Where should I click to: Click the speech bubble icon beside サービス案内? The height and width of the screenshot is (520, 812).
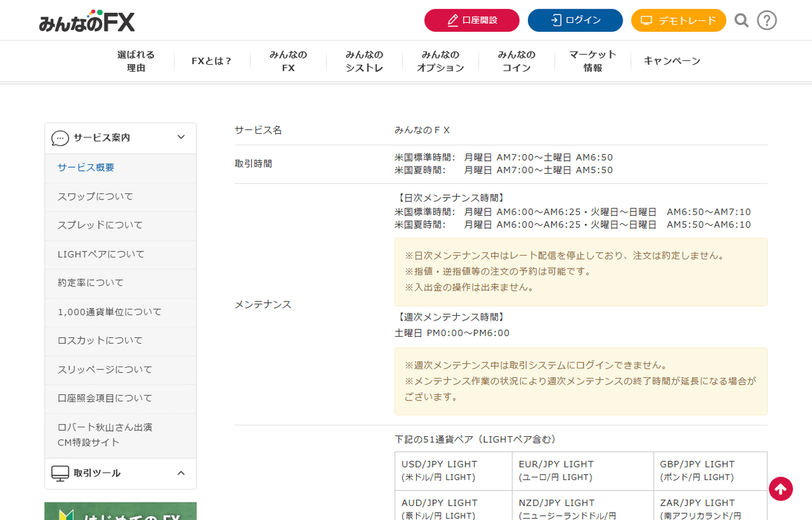coord(60,138)
